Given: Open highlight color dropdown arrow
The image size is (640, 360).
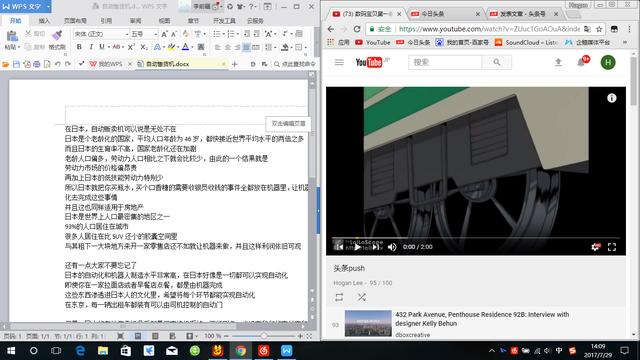Looking at the screenshot, I should pos(178,47).
